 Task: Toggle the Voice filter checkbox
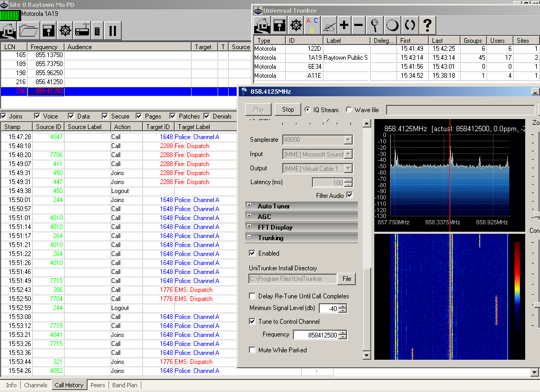[37, 116]
